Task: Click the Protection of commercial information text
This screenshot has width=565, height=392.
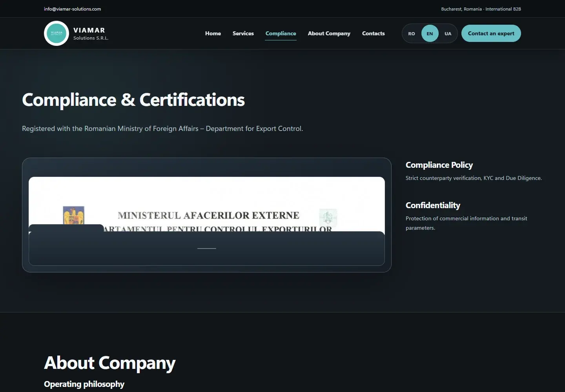Action: [x=467, y=223]
